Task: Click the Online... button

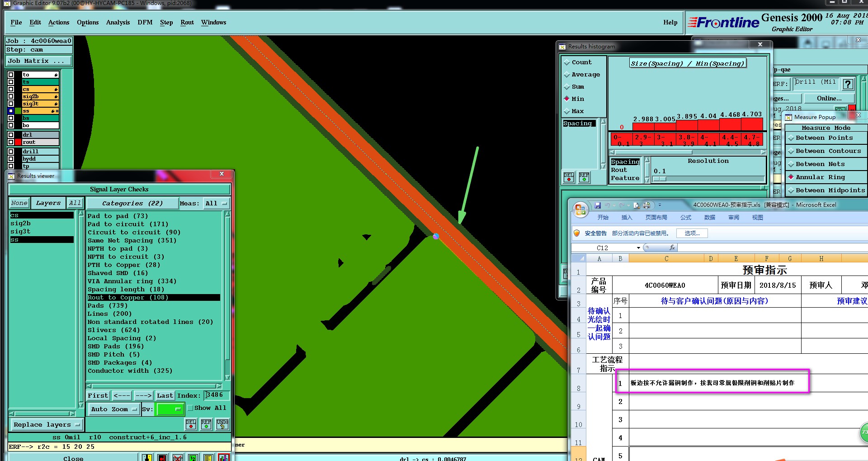Action: [829, 99]
